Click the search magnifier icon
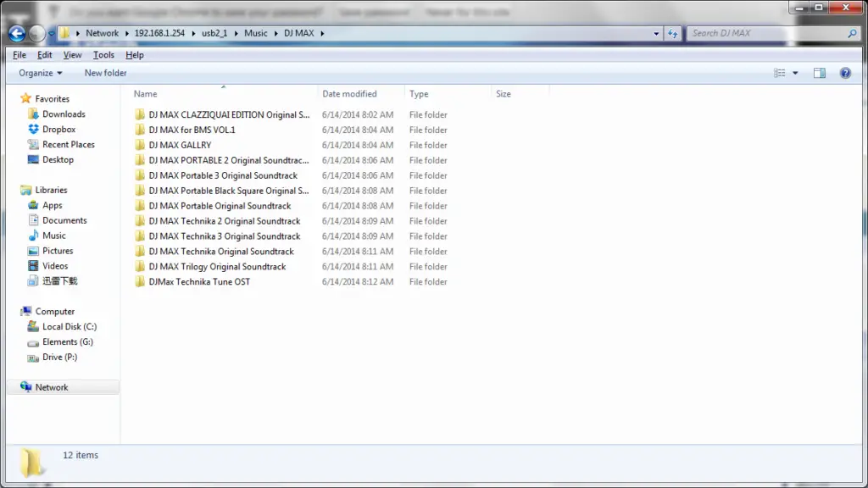 click(852, 33)
